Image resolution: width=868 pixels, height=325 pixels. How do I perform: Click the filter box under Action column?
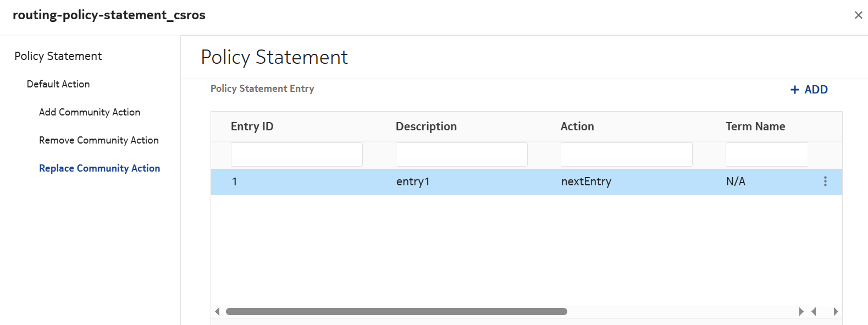point(626,155)
